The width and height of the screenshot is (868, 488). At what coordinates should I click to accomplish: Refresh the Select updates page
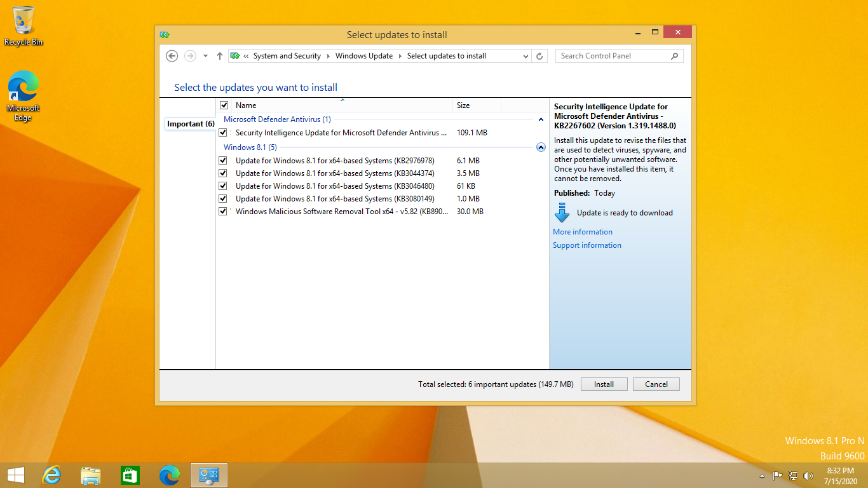(539, 56)
